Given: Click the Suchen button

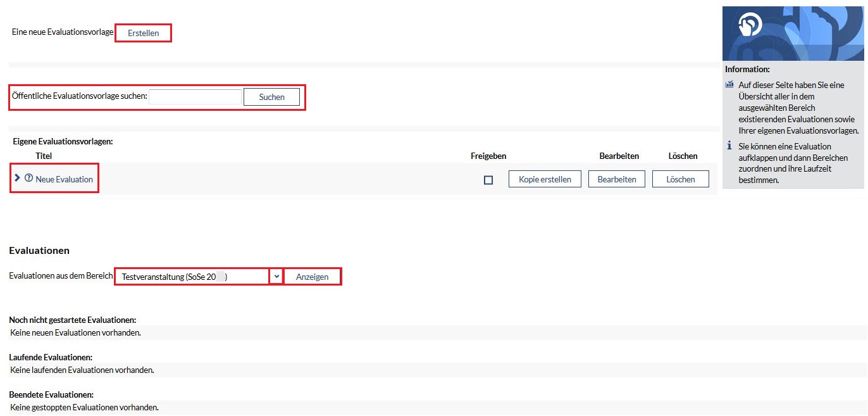Looking at the screenshot, I should [271, 97].
